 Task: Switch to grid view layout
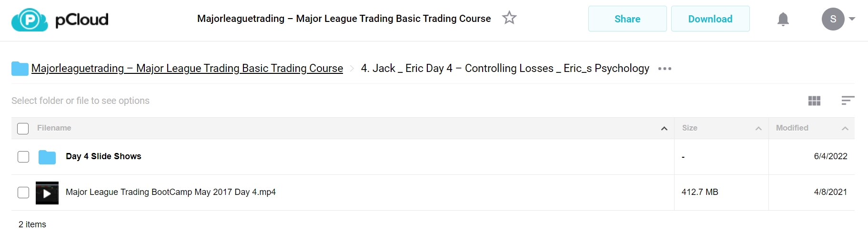815,101
